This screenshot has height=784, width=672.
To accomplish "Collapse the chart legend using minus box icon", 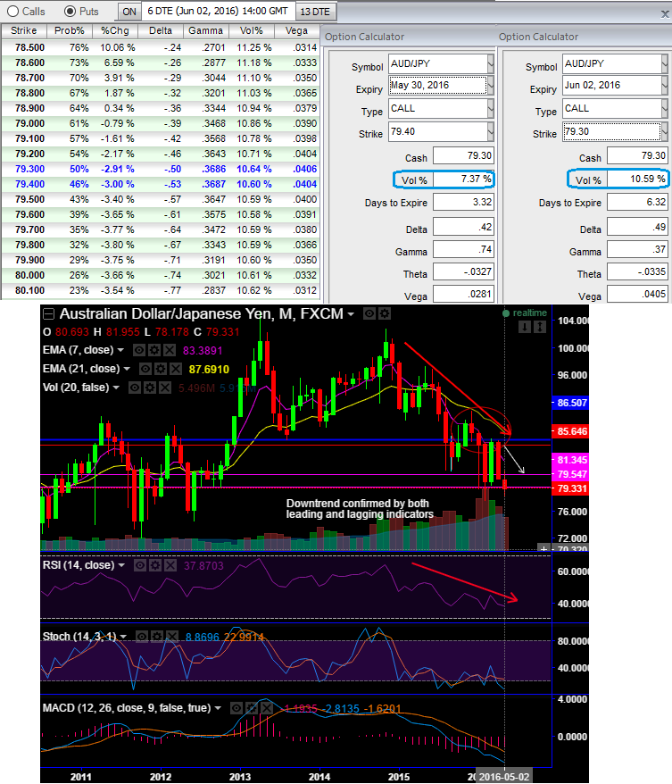I will click(48, 314).
